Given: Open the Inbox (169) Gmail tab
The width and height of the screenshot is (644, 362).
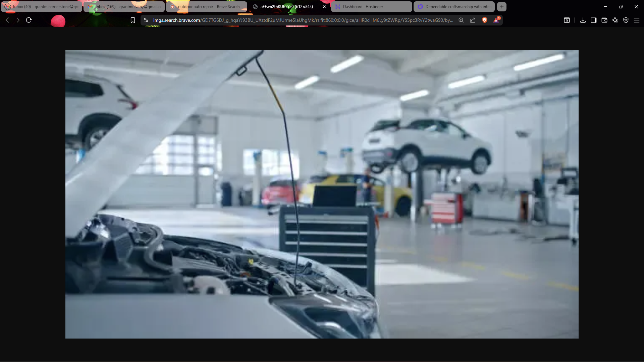Looking at the screenshot, I should (124, 7).
